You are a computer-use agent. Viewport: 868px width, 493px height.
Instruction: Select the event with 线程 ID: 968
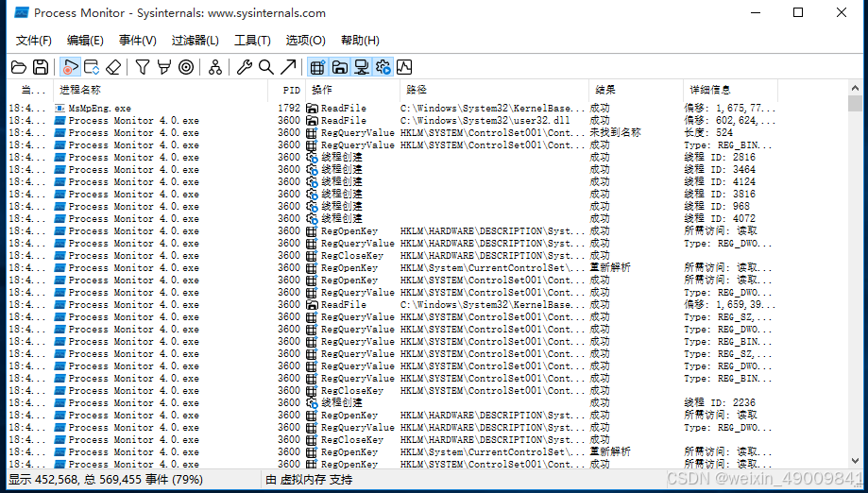(392, 207)
